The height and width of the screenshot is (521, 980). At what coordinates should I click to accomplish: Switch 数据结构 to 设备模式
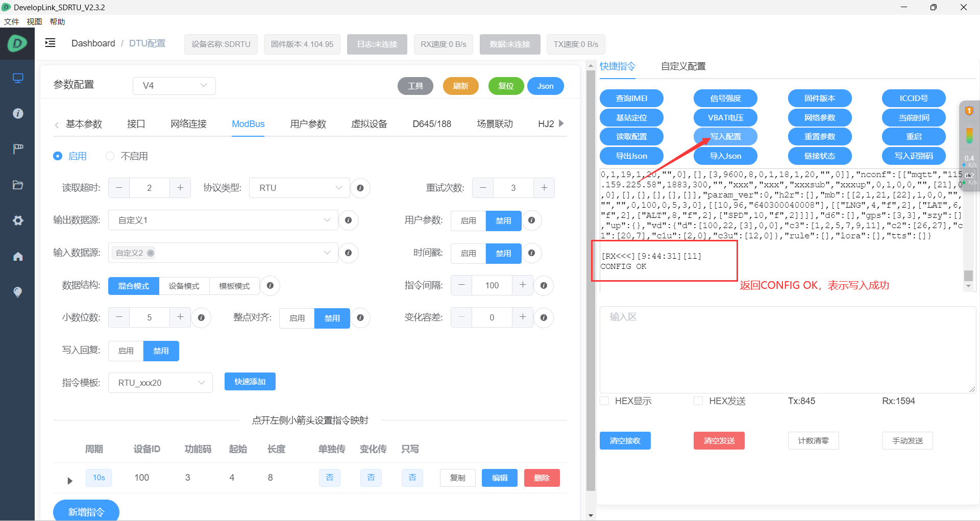tap(184, 286)
